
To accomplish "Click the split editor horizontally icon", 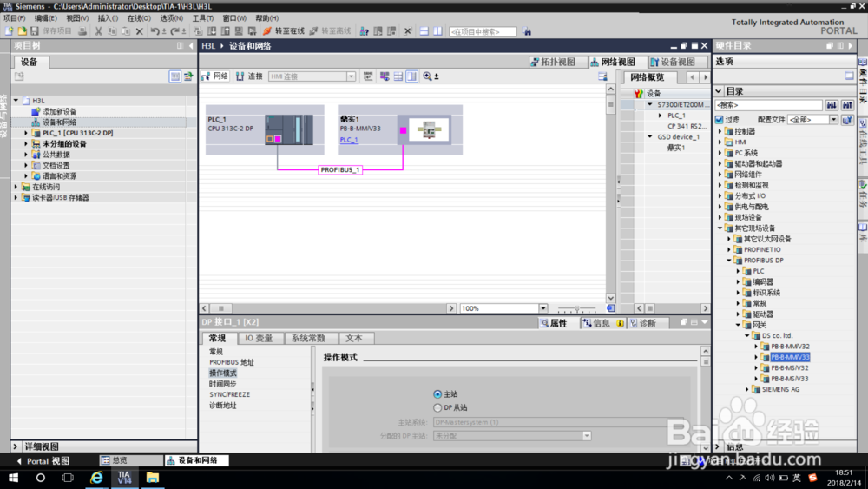I will [424, 31].
